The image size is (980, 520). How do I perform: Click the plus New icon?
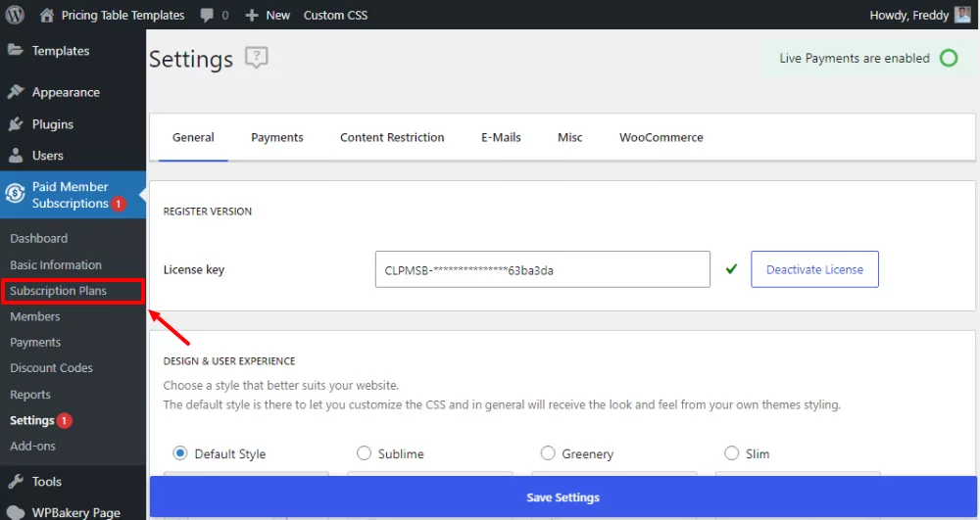pyautogui.click(x=251, y=15)
